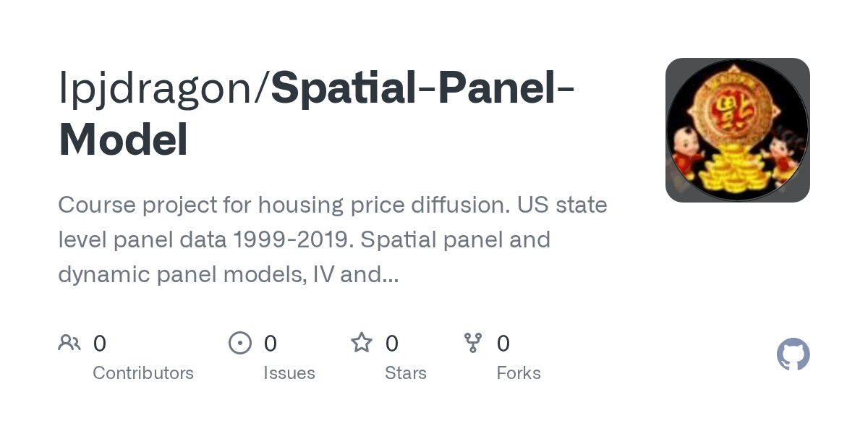
Task: Click the forks count number 0
Action: (x=503, y=343)
